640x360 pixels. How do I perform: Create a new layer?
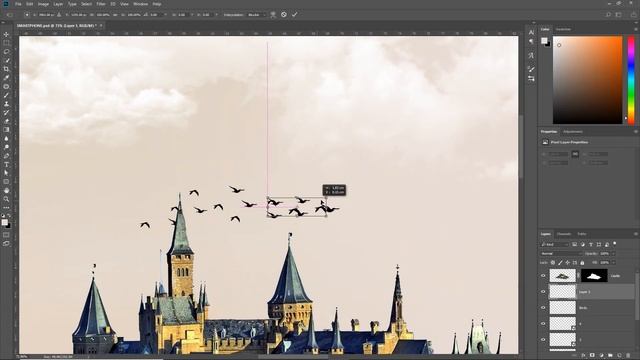(x=619, y=356)
